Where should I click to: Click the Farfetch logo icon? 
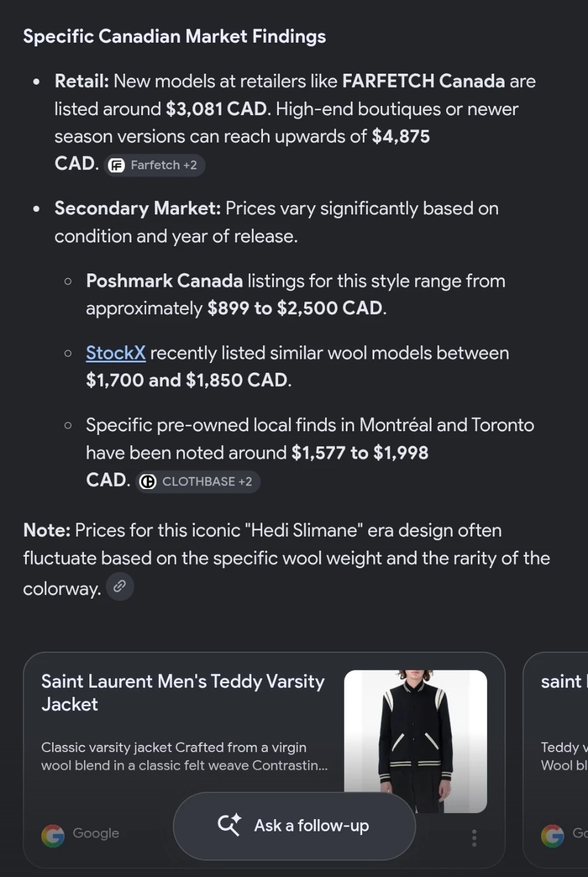coord(116,166)
